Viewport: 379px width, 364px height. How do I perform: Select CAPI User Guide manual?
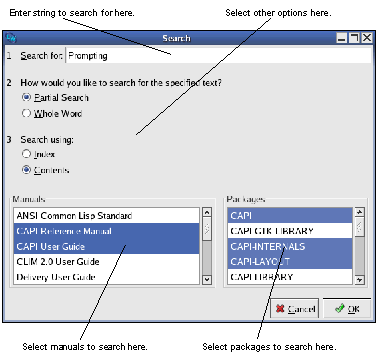pyautogui.click(x=106, y=246)
